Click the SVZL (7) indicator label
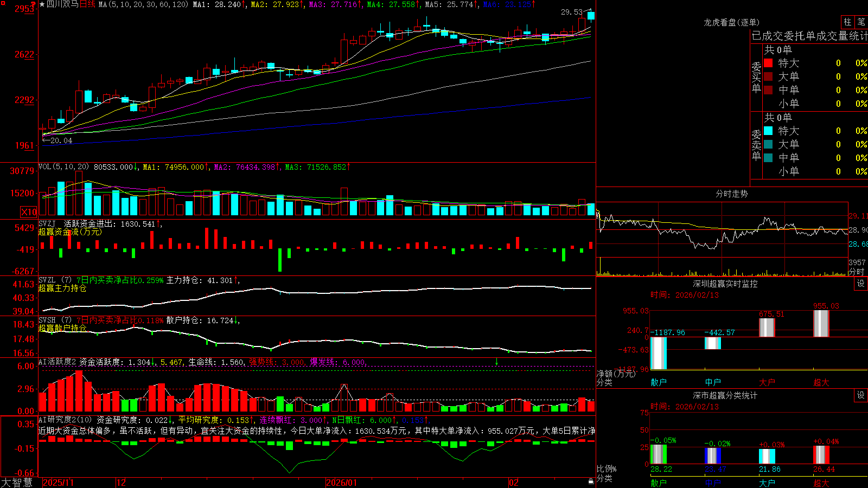The image size is (868, 488). click(55, 280)
